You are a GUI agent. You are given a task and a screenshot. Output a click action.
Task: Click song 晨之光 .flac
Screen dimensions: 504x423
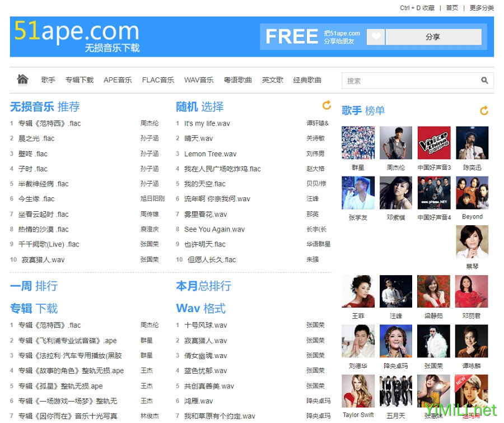tap(36, 138)
